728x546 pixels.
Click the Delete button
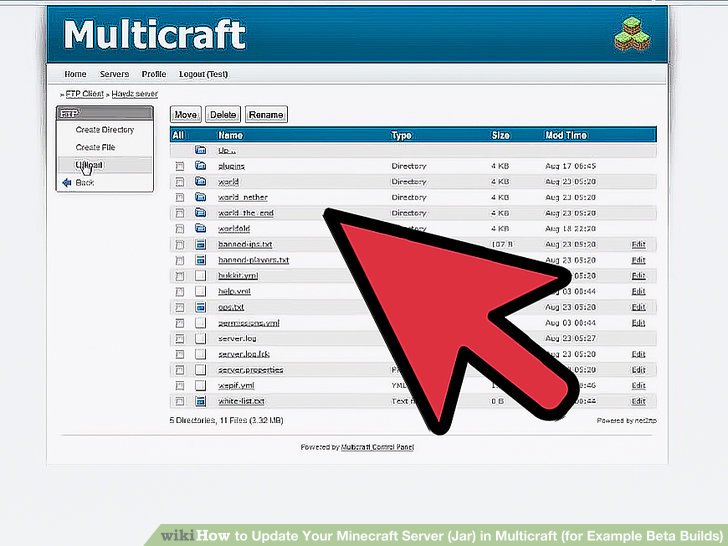[x=223, y=114]
